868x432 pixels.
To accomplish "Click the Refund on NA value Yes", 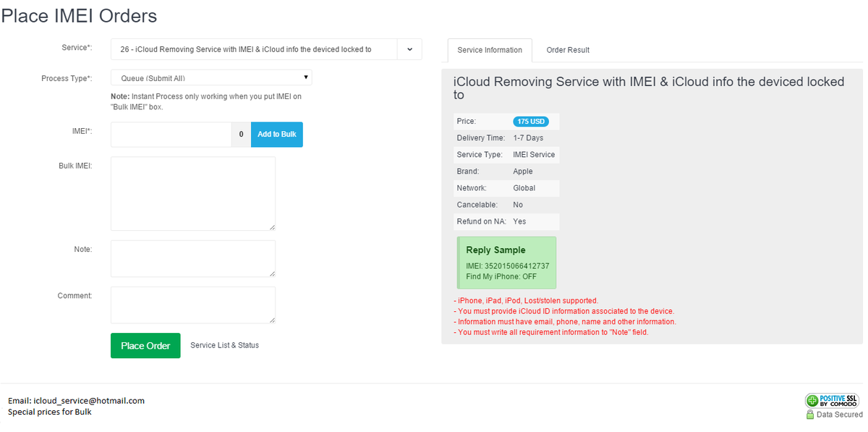I will 519,221.
